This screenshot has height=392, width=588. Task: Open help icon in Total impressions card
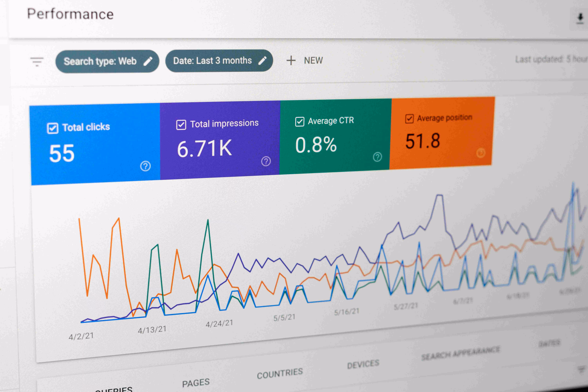tap(266, 161)
